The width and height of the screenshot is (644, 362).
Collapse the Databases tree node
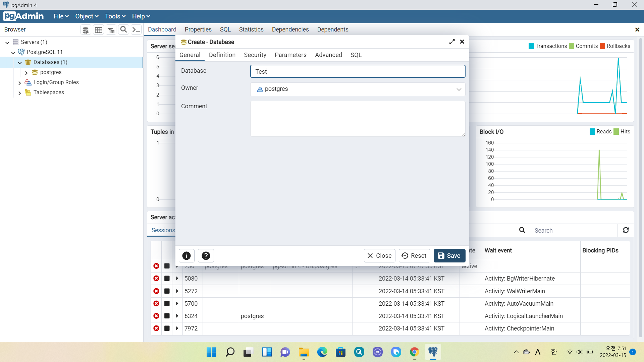coord(19,63)
